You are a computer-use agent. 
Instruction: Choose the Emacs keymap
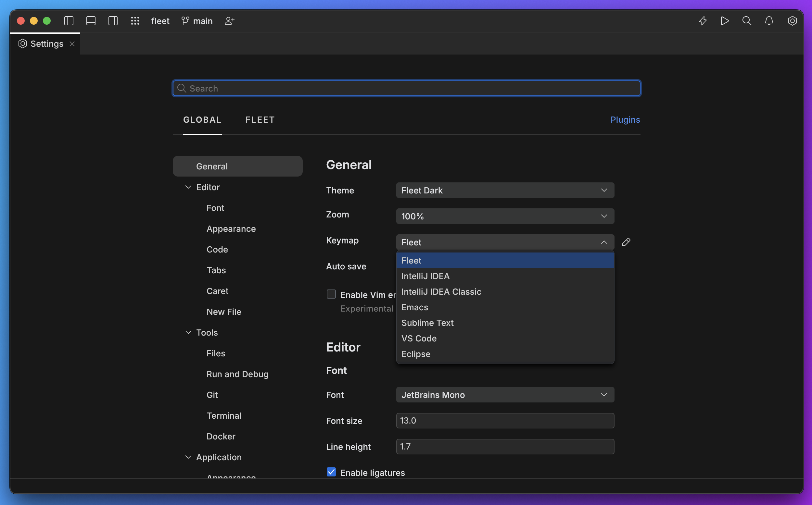505,307
